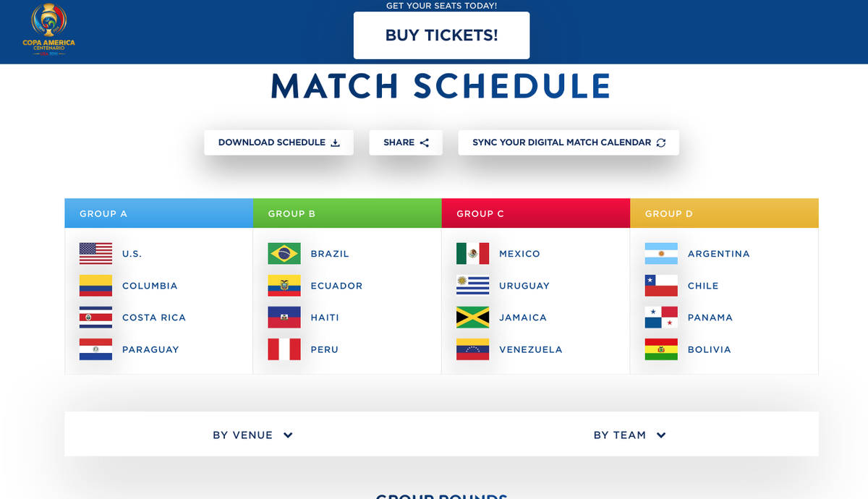Click the sync arrows icon on calendar button
Screen dimensions: 868x499
pyautogui.click(x=660, y=142)
